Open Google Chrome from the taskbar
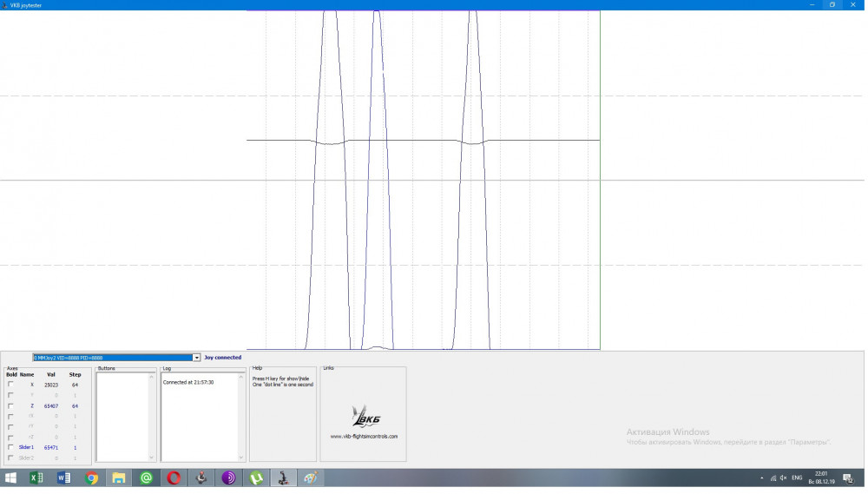 91,479
